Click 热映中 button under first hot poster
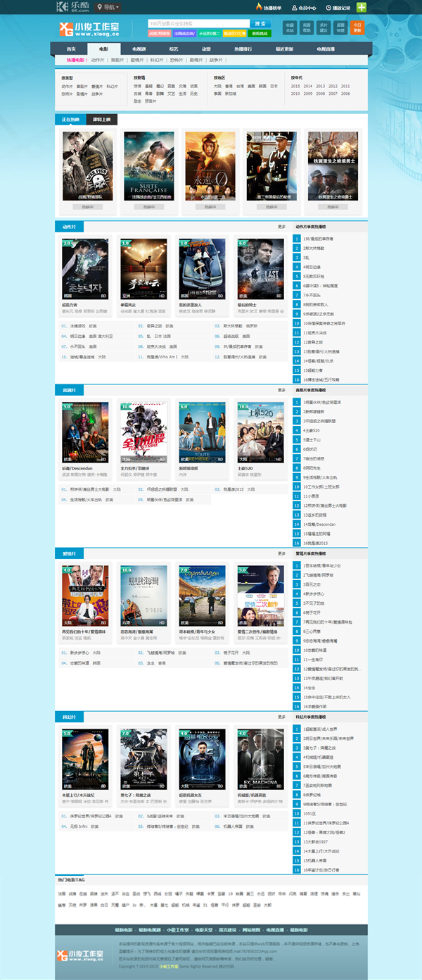422x980 pixels. [87, 207]
